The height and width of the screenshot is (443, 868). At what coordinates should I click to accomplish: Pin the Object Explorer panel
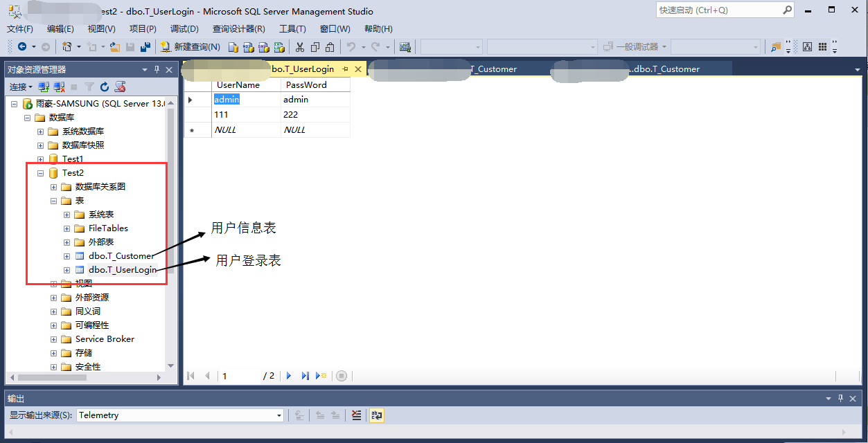[x=157, y=69]
